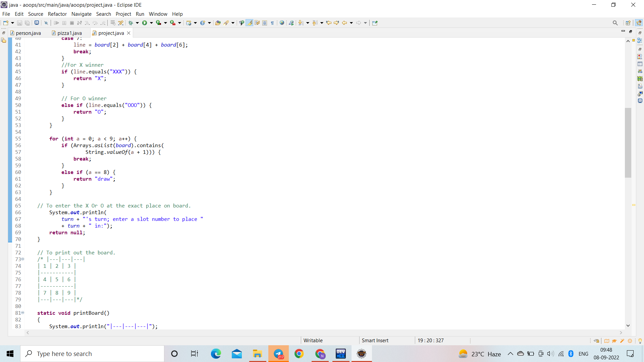Click the Debug bug icon
The image size is (644, 362).
tap(131, 23)
